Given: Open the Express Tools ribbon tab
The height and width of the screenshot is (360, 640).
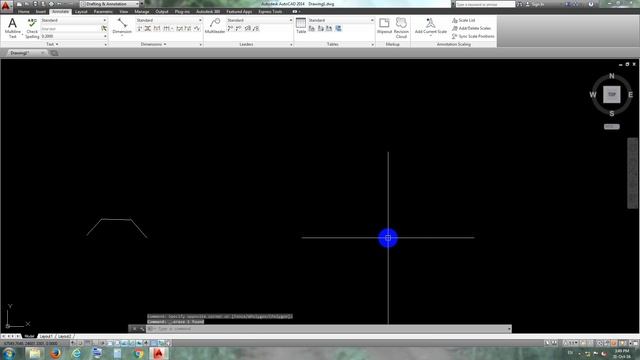Looking at the screenshot, I should click(x=270, y=11).
